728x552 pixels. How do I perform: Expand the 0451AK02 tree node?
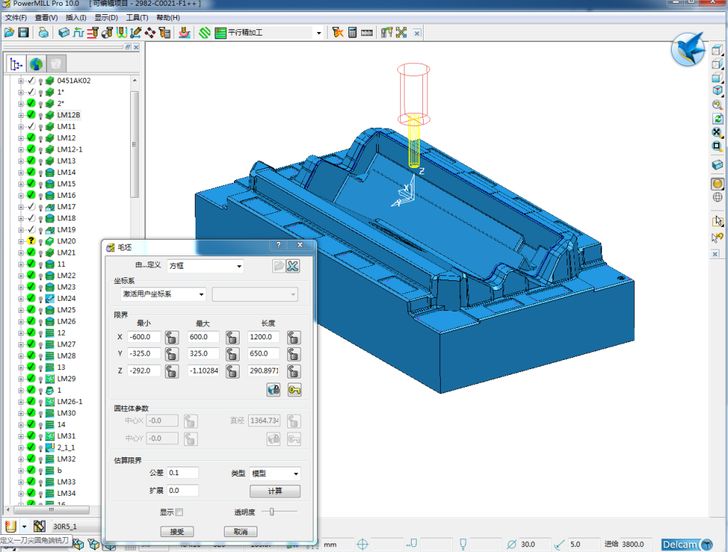[x=20, y=81]
